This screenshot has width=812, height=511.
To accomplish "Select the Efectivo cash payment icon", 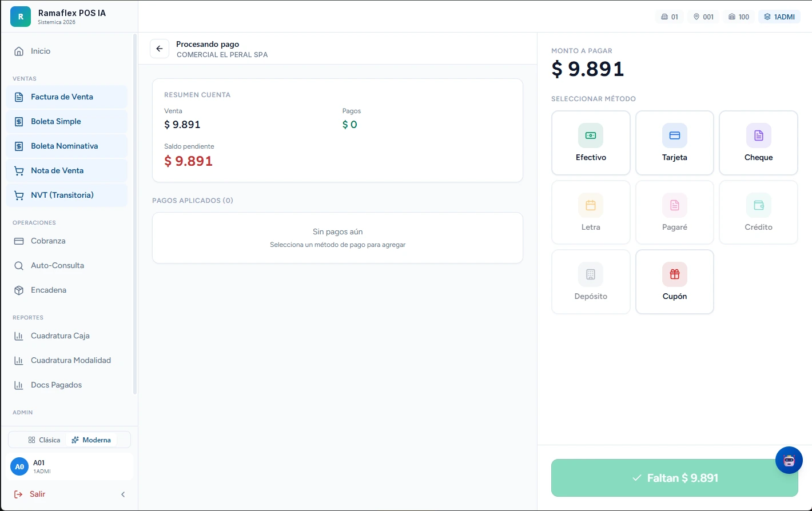I will click(591, 135).
